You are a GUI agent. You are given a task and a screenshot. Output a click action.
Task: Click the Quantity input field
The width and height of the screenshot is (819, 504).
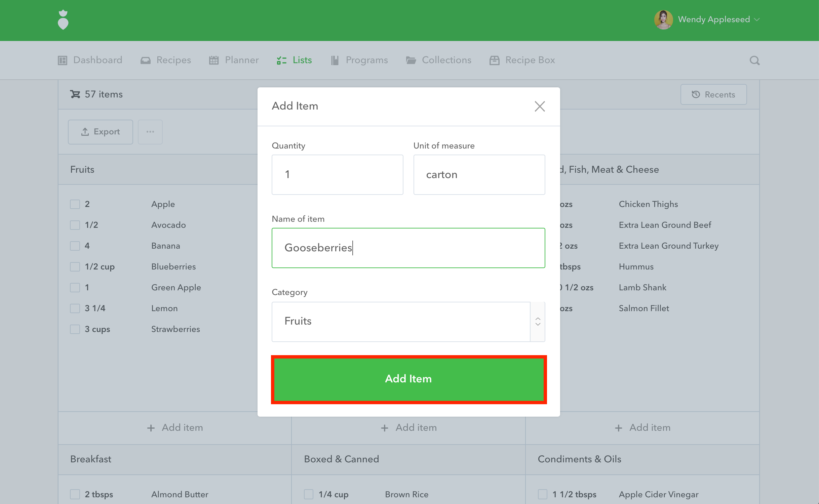point(337,175)
